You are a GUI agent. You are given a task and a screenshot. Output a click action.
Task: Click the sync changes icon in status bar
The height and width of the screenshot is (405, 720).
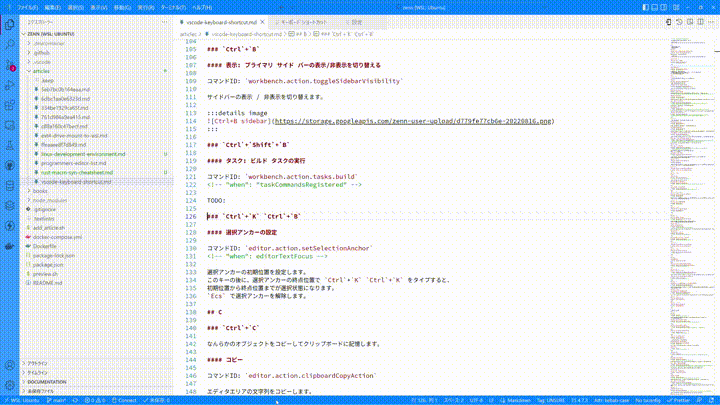pyautogui.click(x=75, y=400)
